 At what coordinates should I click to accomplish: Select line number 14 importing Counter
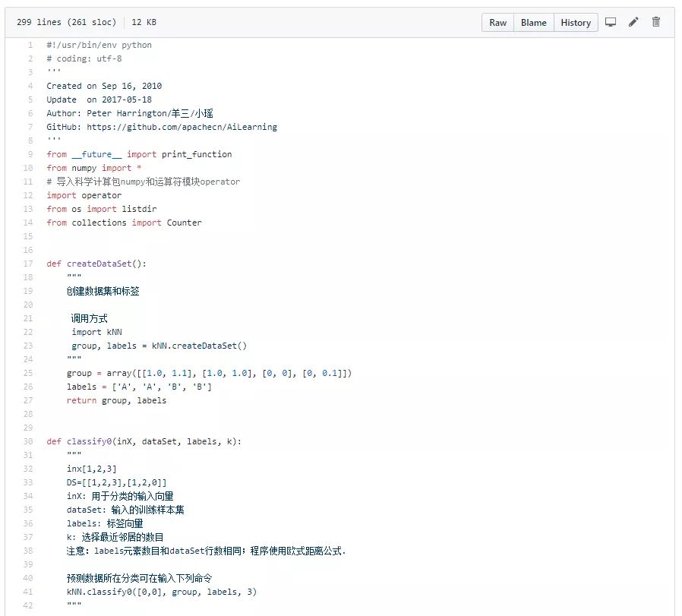pyautogui.click(x=27, y=223)
